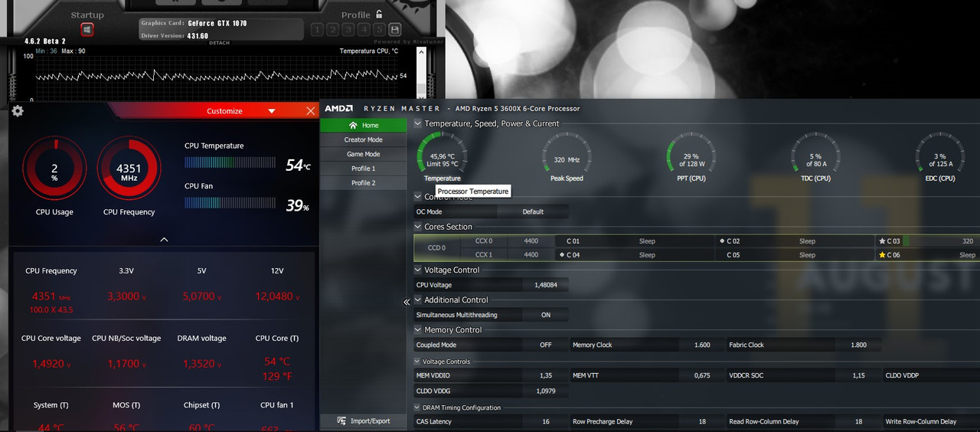The image size is (980, 432).
Task: Toggle Simultaneous Multithreading ON field
Action: [x=546, y=315]
